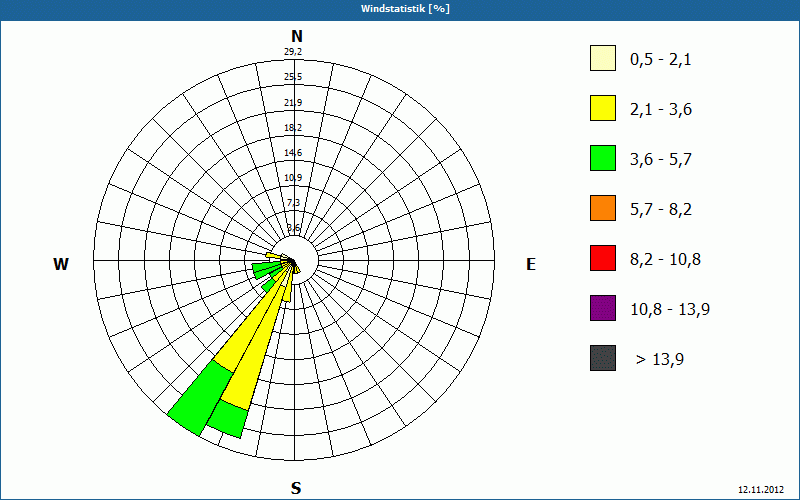Click the dark gray > 13,9 swatch
This screenshot has height=500, width=800.
click(x=603, y=358)
